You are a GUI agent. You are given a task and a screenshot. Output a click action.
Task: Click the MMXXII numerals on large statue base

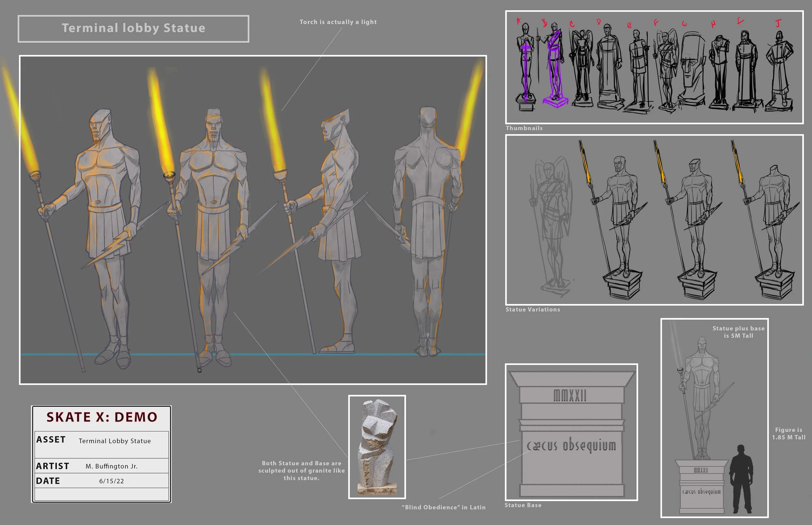pos(570,396)
